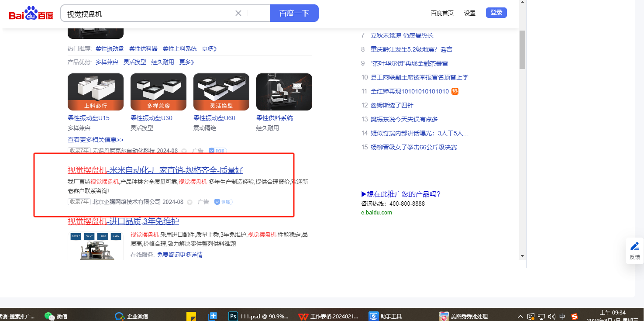Click the Baidu logo

[x=31, y=14]
